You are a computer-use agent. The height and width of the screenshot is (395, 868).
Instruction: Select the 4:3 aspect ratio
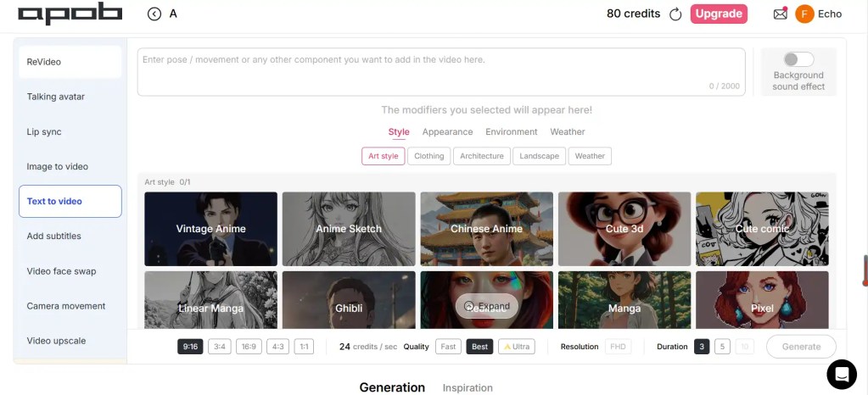(278, 347)
